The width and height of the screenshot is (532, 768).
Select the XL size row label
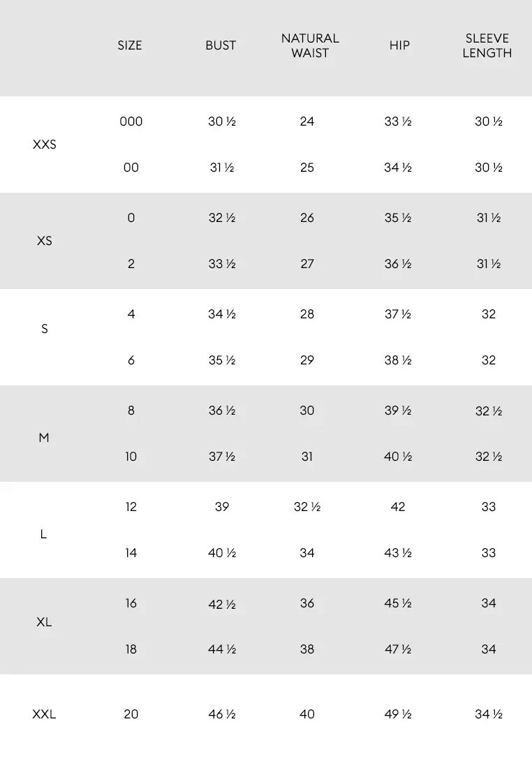44,621
